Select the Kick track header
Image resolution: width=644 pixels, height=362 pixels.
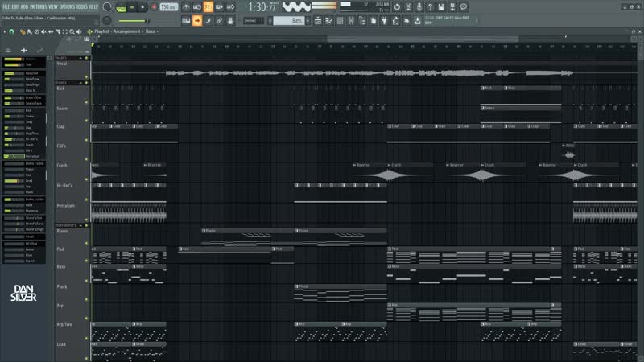pyautogui.click(x=72, y=93)
